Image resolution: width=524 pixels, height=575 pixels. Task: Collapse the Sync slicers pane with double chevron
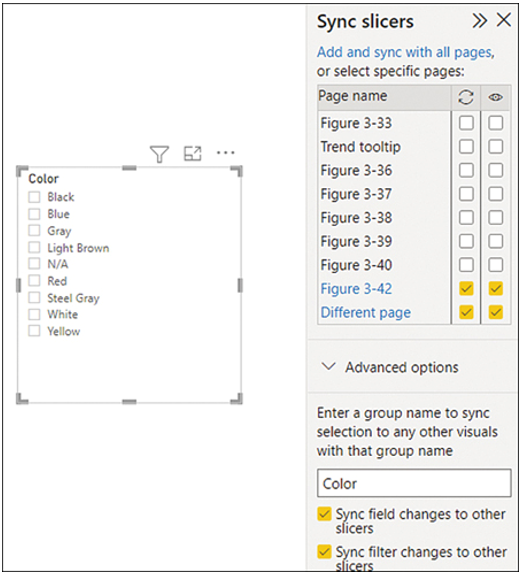pyautogui.click(x=480, y=21)
